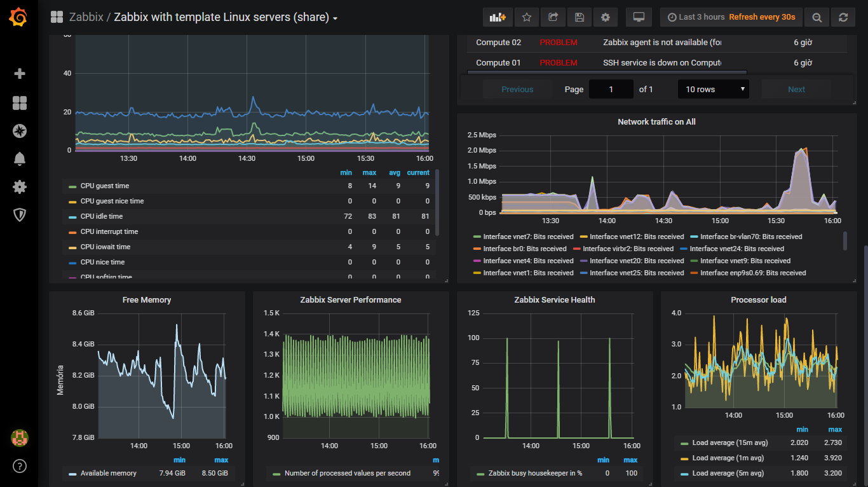Sort CPU legend by current column

click(418, 172)
